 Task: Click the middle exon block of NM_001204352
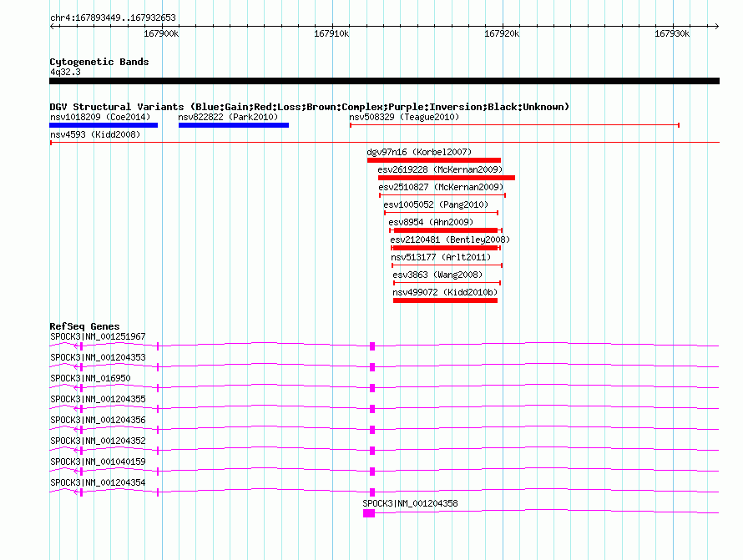[372, 451]
